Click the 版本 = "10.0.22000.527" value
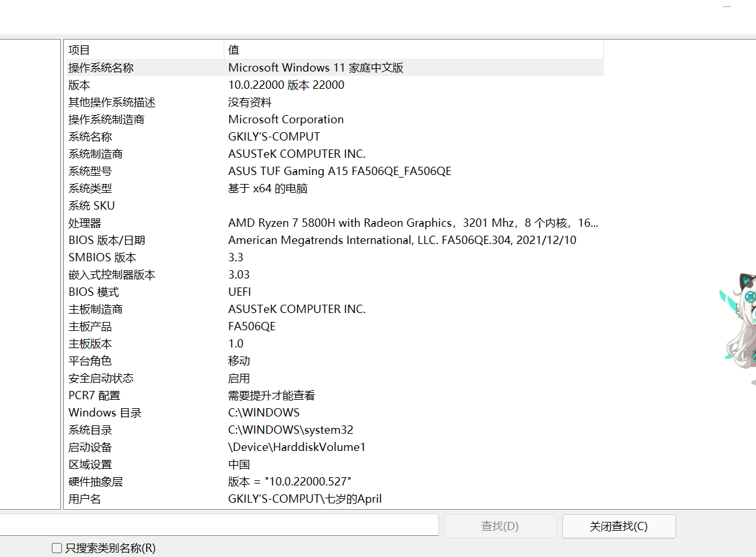756x557 pixels. 289,482
